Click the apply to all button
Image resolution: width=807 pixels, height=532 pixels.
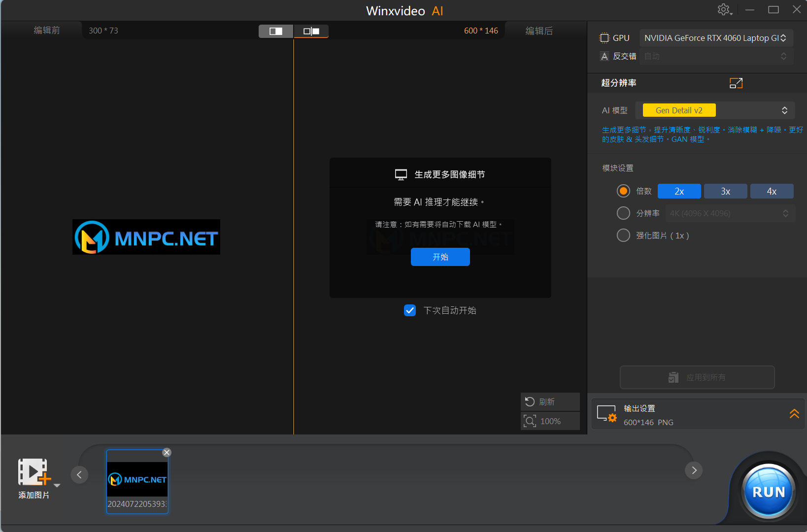(x=697, y=377)
